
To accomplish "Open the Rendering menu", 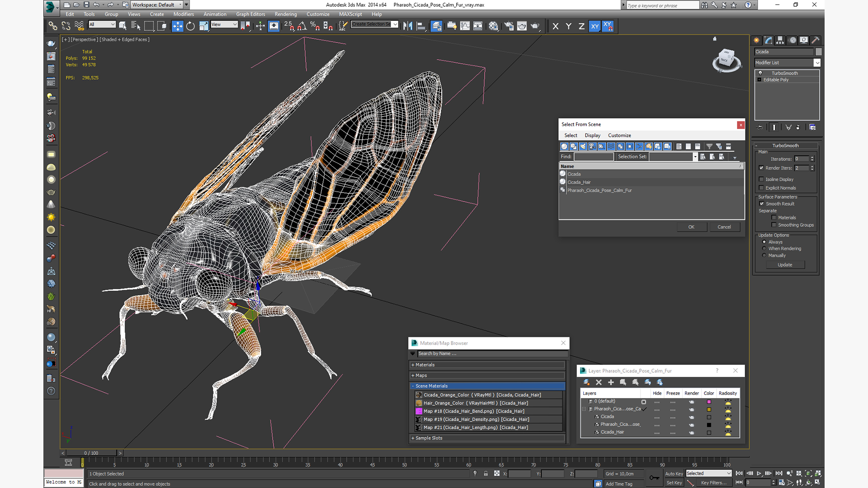I will coord(286,14).
